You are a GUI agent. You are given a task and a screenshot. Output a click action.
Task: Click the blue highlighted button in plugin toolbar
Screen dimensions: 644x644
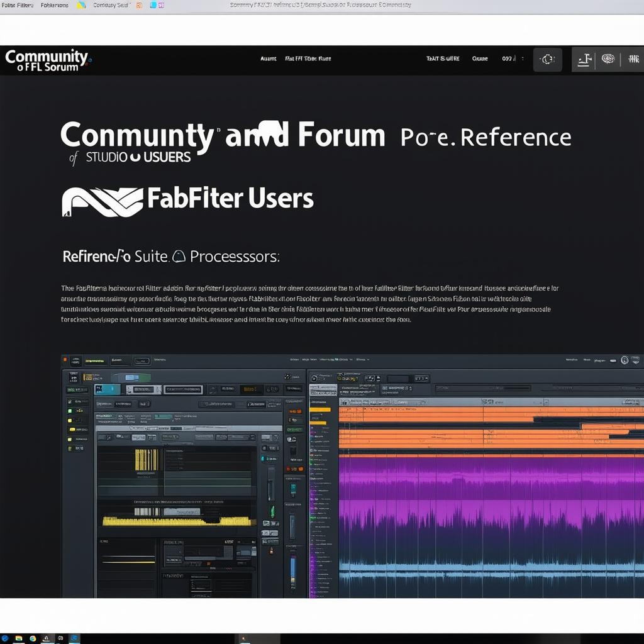tap(107, 390)
